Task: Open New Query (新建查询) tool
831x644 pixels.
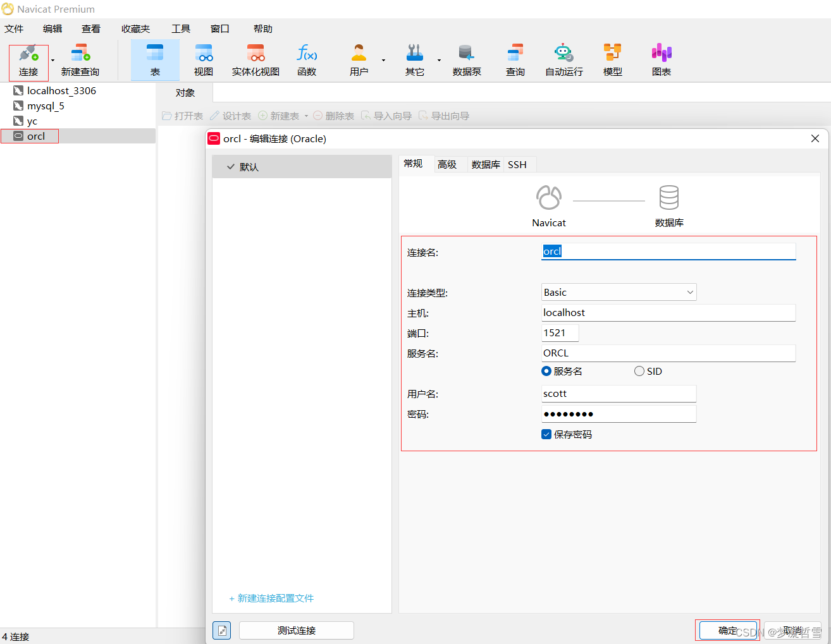Action: [x=80, y=61]
